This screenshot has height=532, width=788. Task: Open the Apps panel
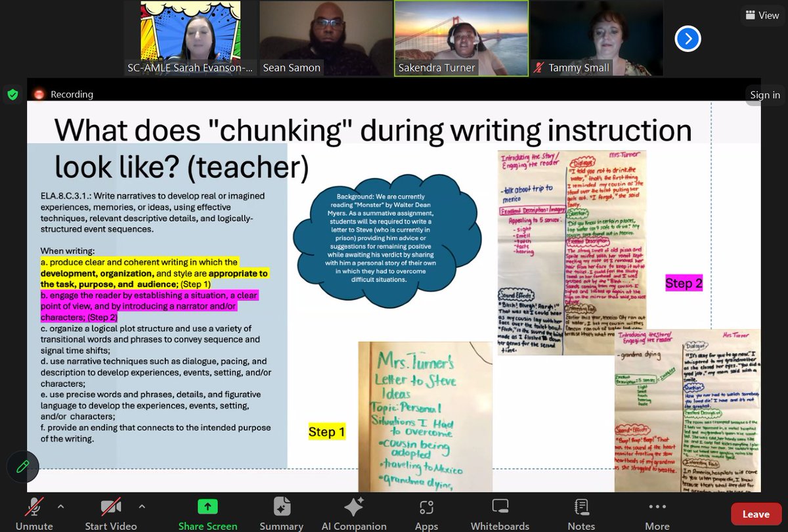pyautogui.click(x=426, y=513)
